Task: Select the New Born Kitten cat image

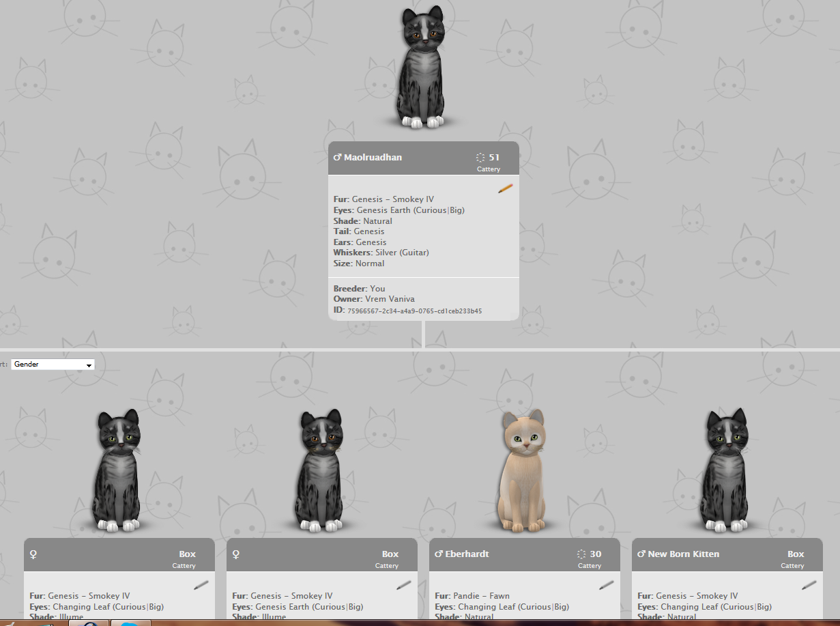Action: tap(725, 471)
